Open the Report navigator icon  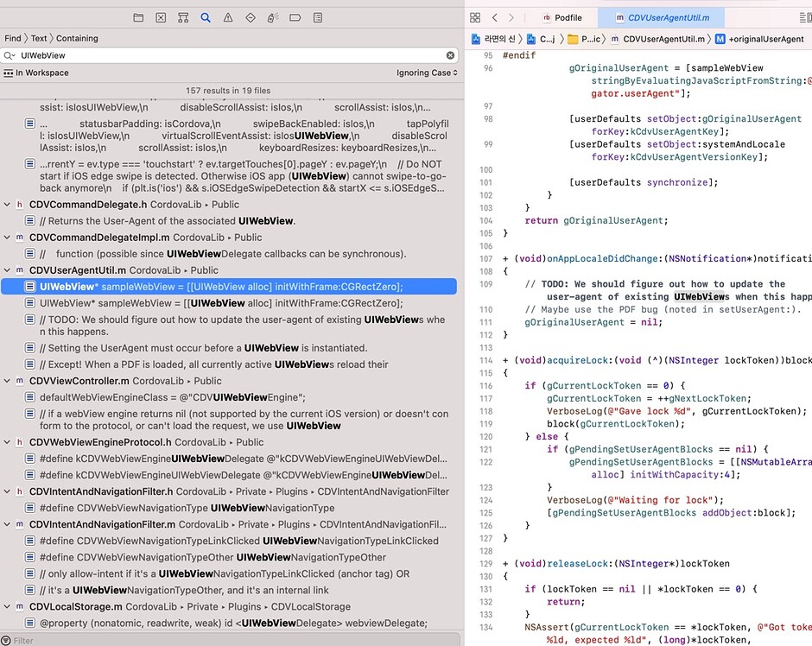318,17
